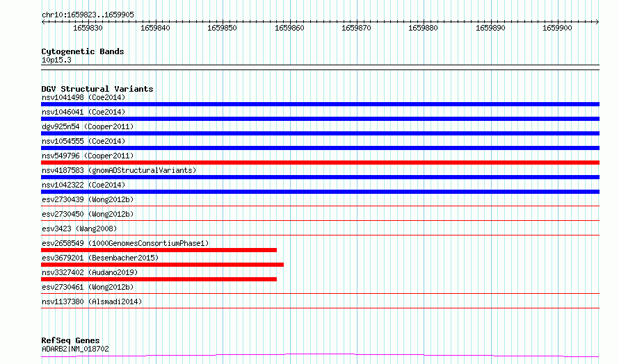
Task: Select nsv1137380 (Alsmadi2014) variant label
Action: point(92,301)
